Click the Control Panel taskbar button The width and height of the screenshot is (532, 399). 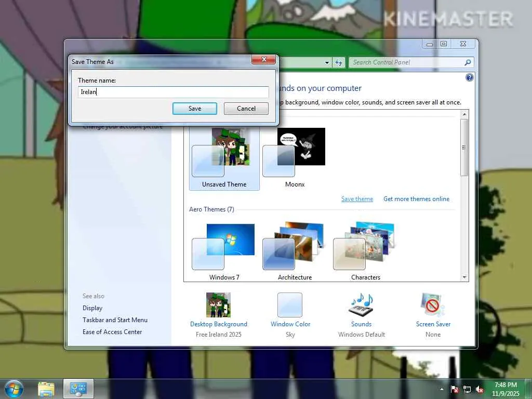[x=78, y=389]
